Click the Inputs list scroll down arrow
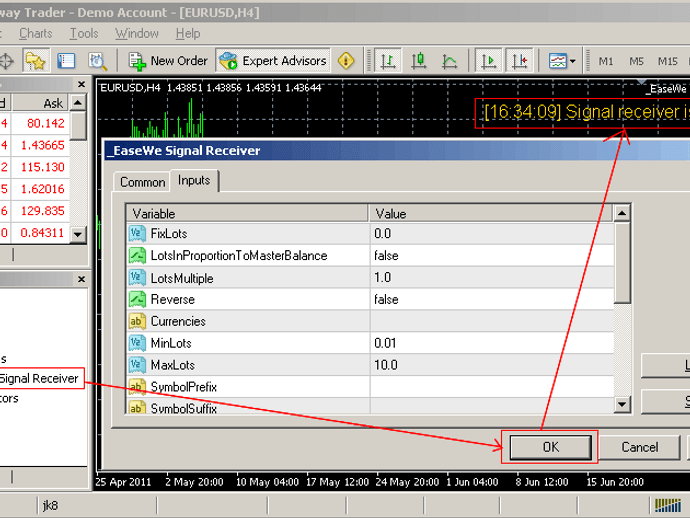 (622, 404)
